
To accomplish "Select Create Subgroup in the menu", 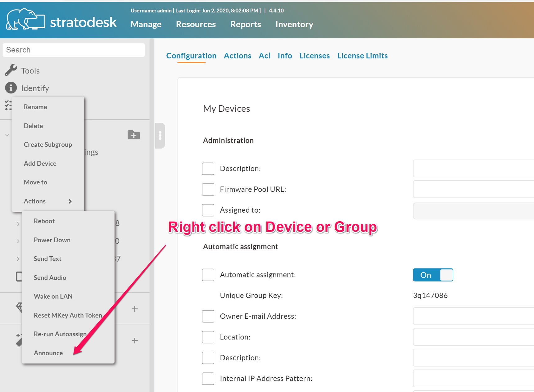I will click(48, 144).
